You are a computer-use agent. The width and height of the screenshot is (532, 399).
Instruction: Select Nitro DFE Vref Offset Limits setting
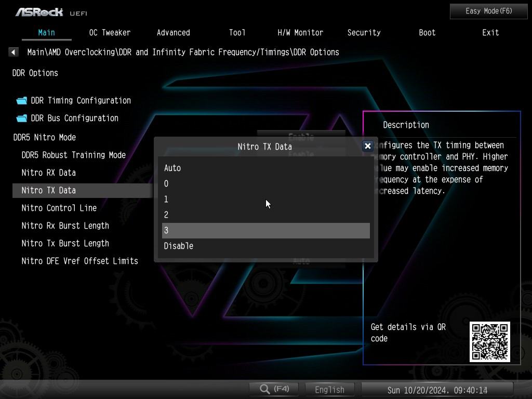point(79,261)
